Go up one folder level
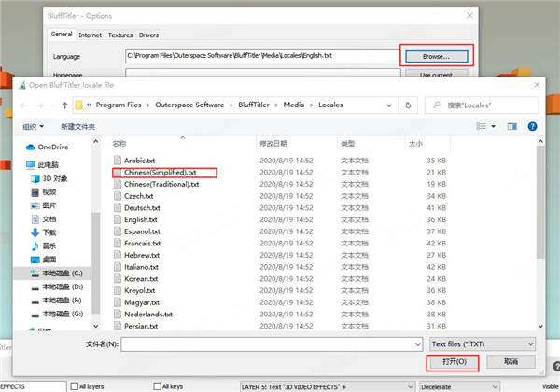560x392 pixels. coord(64,105)
